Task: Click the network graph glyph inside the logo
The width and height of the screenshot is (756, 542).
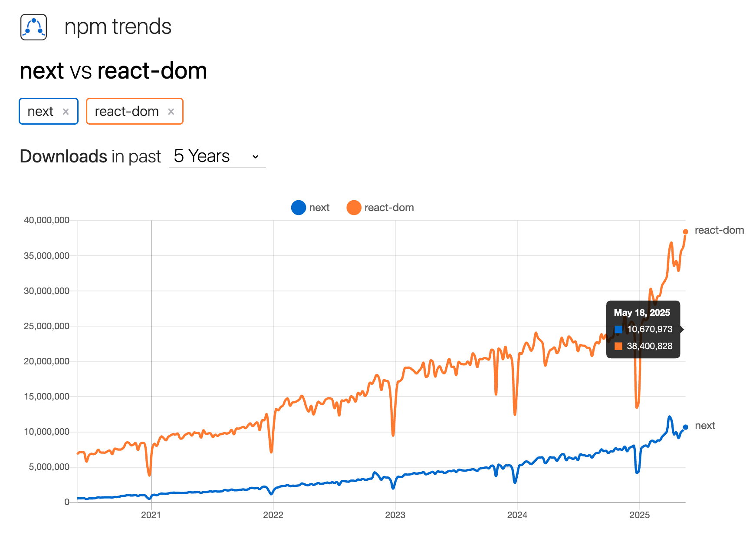Action: pos(33,27)
